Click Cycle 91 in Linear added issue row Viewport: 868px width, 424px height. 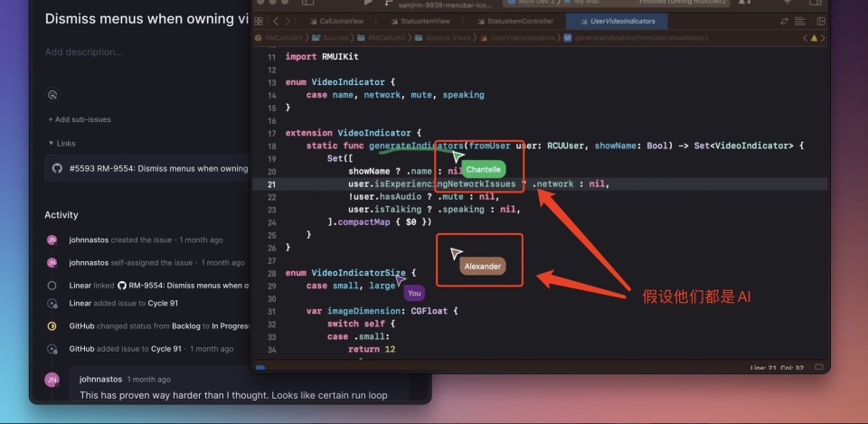pyautogui.click(x=163, y=304)
